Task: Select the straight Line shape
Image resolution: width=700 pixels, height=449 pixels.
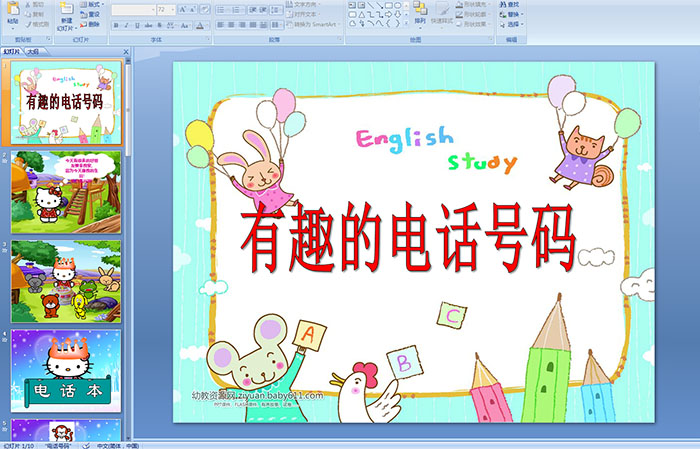Action: click(x=371, y=5)
